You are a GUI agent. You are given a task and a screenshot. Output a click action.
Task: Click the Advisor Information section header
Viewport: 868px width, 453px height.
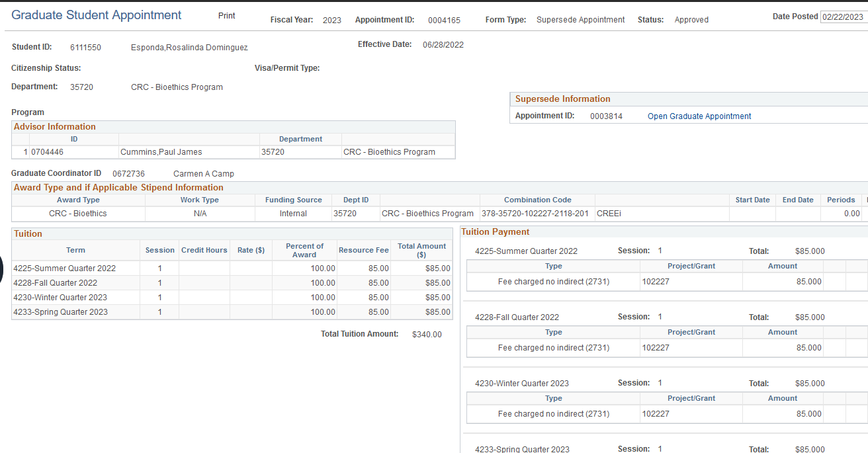(x=54, y=127)
